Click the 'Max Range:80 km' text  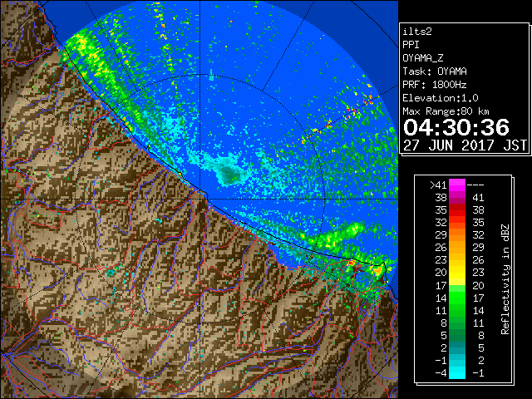click(x=446, y=111)
